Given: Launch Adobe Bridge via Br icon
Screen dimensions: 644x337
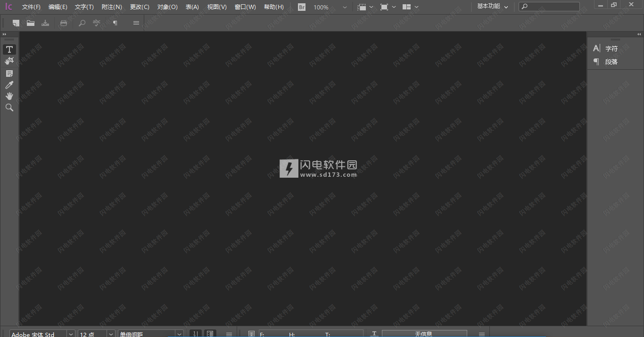Looking at the screenshot, I should pos(302,7).
